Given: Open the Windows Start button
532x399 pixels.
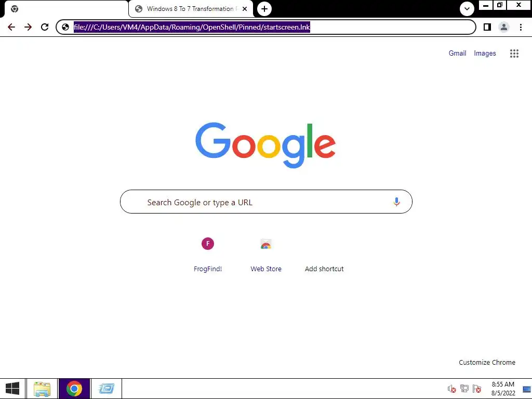Looking at the screenshot, I should click(12, 389).
